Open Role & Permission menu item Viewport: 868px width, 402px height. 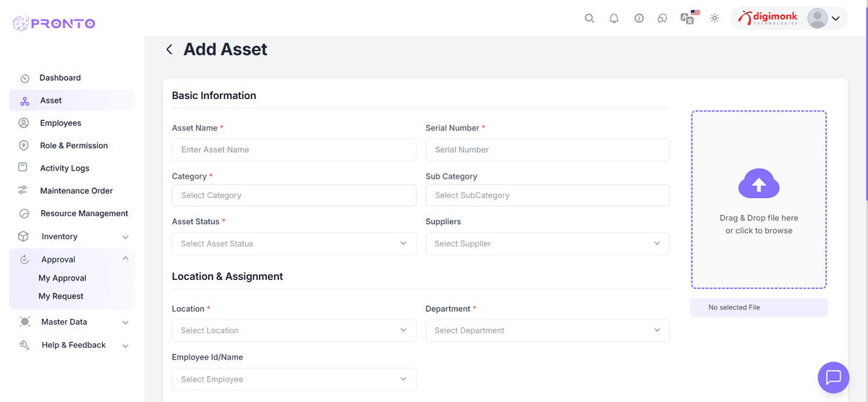tap(72, 145)
